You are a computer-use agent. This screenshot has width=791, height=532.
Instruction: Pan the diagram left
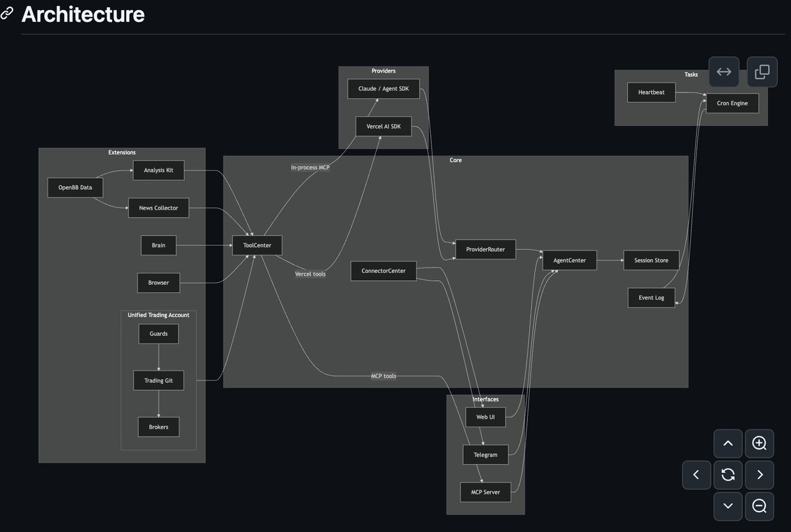click(697, 475)
